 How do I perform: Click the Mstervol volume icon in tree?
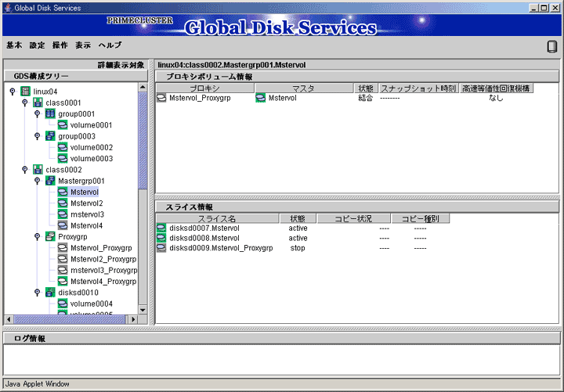[x=63, y=192]
